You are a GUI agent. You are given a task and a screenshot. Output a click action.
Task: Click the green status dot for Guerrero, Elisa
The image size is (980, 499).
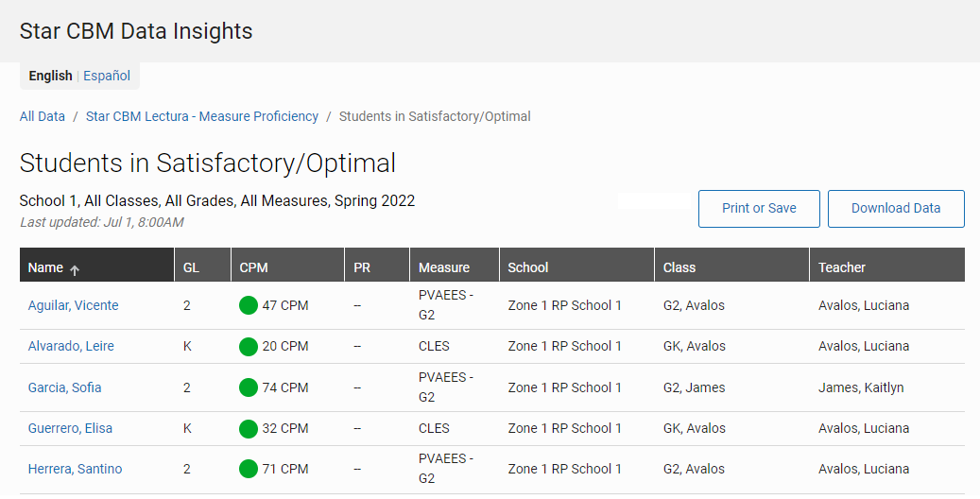[x=249, y=428]
